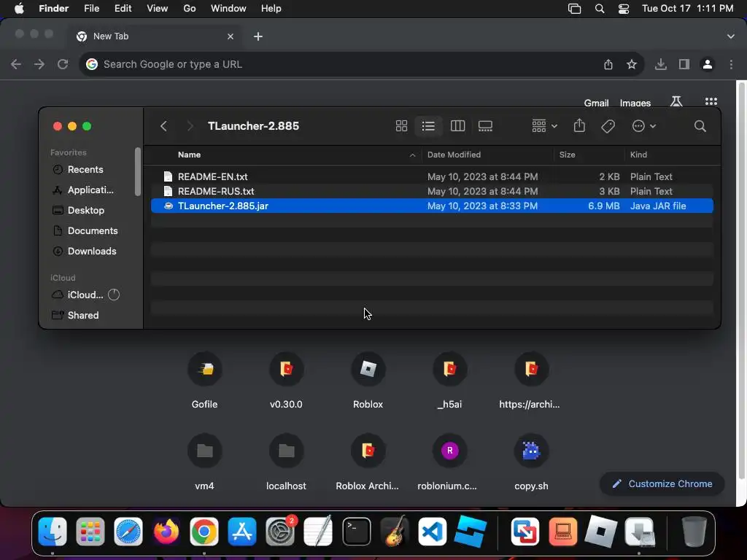The image size is (747, 560).
Task: Open Trash in the Dock
Action: click(694, 532)
